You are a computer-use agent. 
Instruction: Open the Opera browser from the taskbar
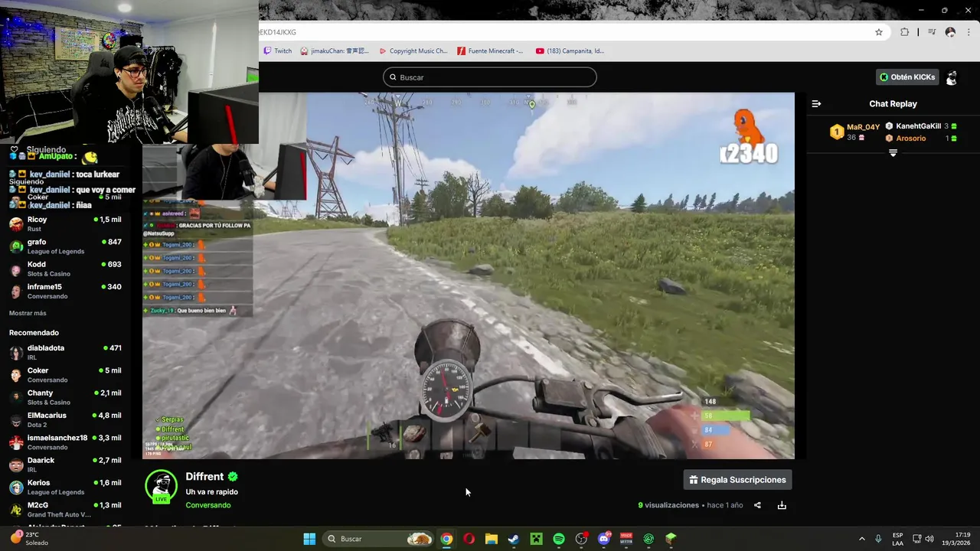(x=469, y=539)
